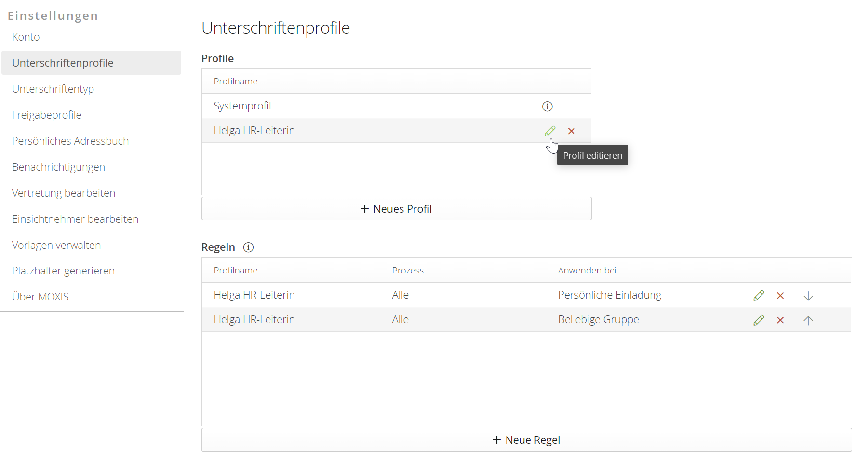Create a new profile

coord(396,208)
